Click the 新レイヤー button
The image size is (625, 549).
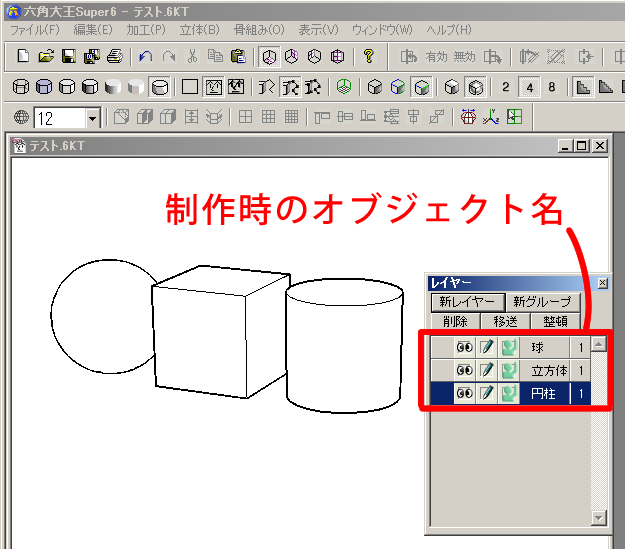click(466, 302)
